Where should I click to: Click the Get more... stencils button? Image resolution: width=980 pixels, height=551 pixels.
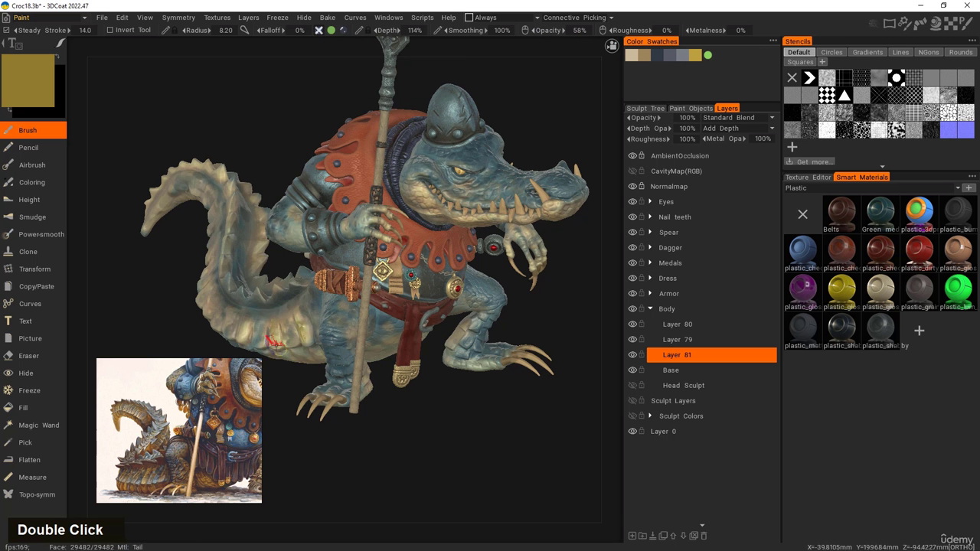click(809, 161)
